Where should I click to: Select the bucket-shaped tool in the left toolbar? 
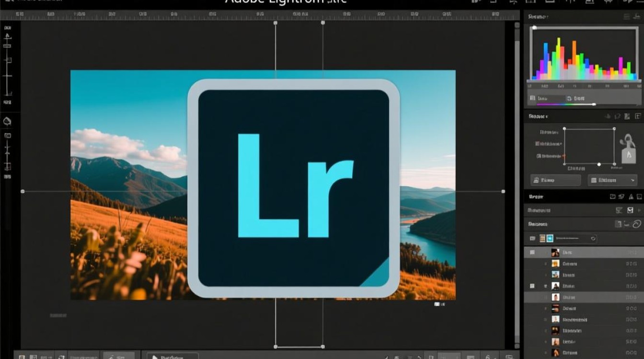(x=7, y=121)
